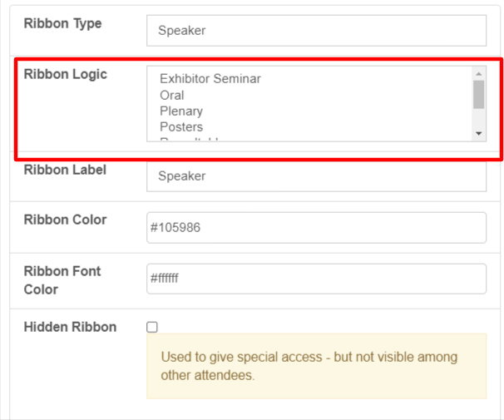Click scrollbar track below the thumb in Ribbon Logic
Screen dimensions: 504x420
(x=478, y=119)
